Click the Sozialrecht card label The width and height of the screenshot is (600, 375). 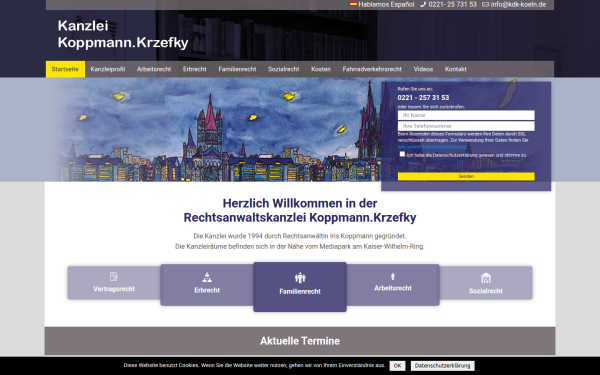(486, 291)
